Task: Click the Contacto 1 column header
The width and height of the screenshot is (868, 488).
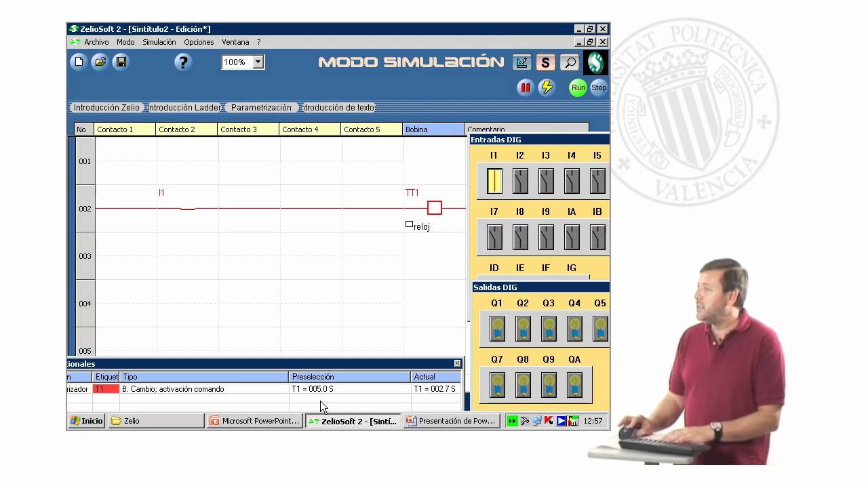Action: point(125,129)
